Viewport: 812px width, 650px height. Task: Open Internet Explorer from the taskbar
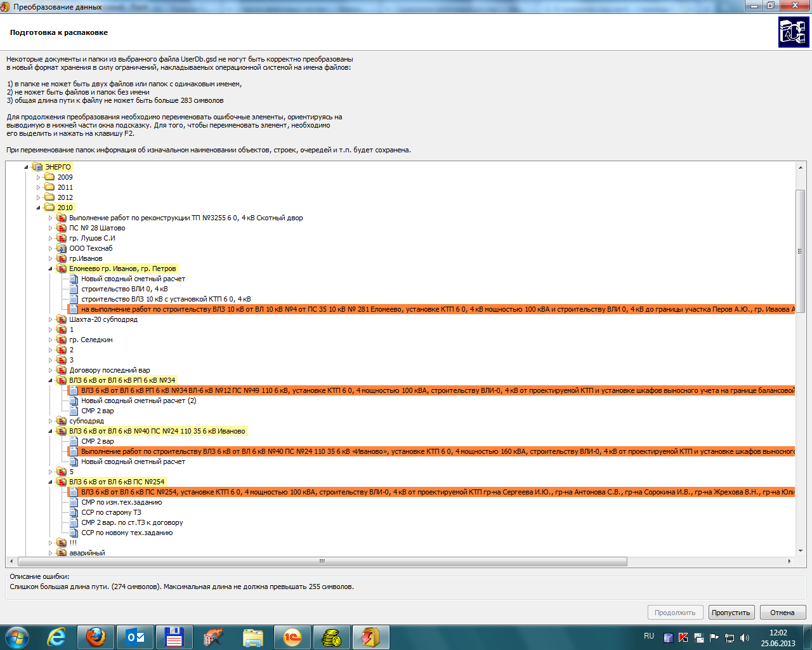pyautogui.click(x=56, y=637)
